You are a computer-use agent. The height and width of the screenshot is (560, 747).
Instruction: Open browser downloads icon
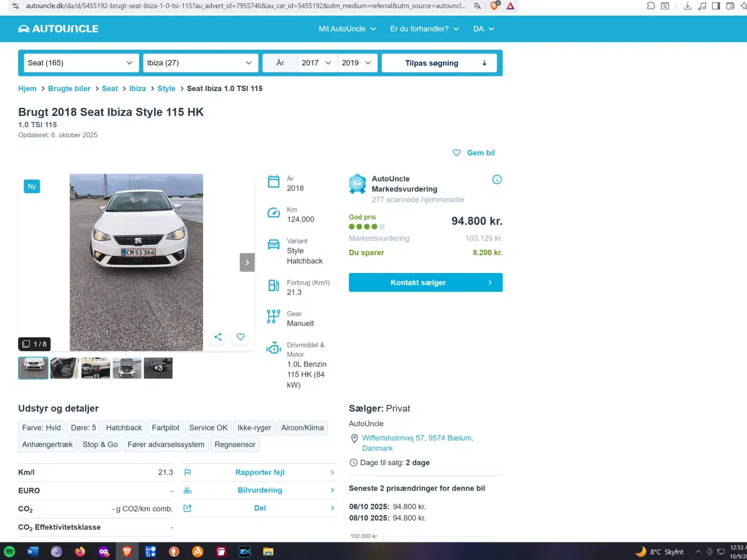tap(687, 6)
